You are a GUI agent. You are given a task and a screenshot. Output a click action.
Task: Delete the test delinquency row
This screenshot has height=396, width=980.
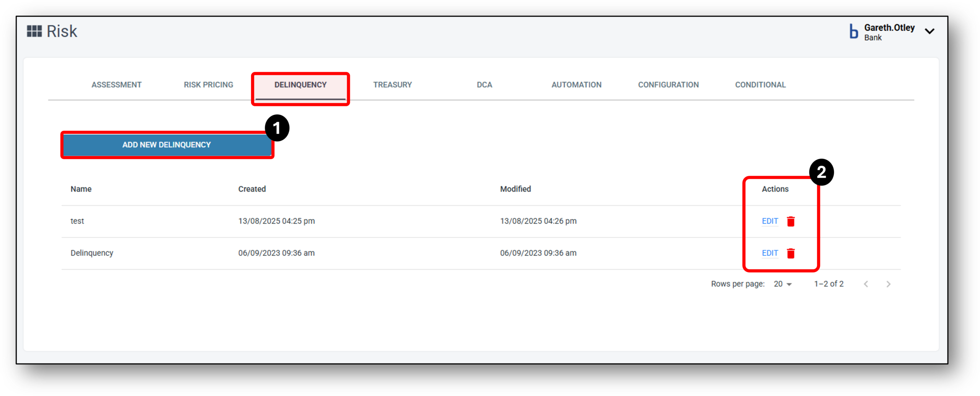point(791,221)
